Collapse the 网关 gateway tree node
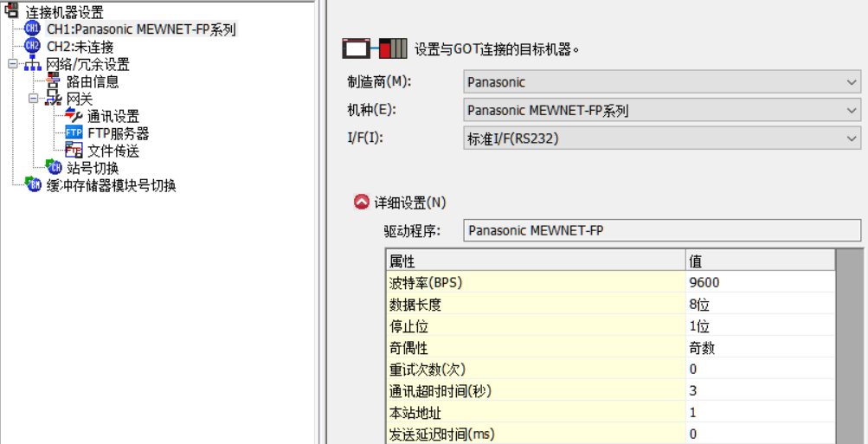This screenshot has height=444, width=868. point(34,99)
